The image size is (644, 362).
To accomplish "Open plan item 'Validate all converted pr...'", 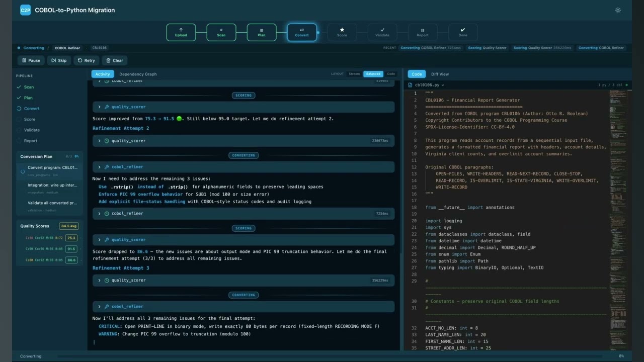I will [50, 206].
